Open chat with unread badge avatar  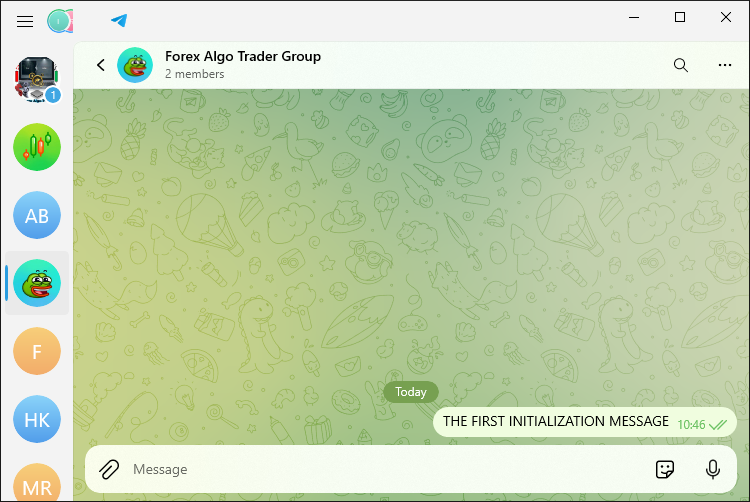(x=37, y=79)
